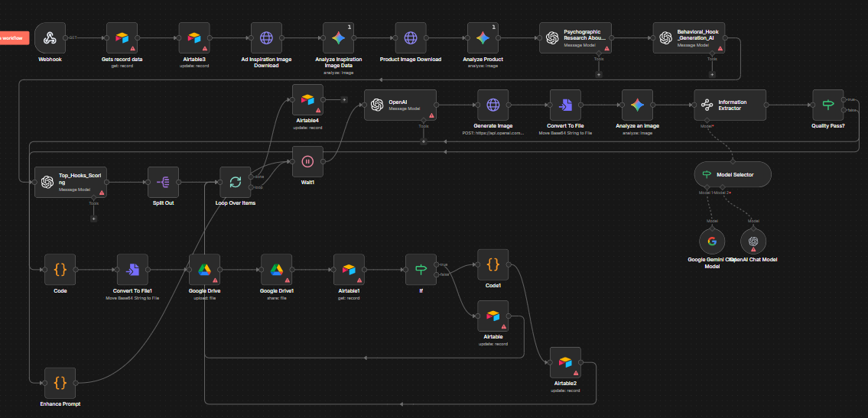Select the OpenAI Chat Model node

click(x=753, y=241)
